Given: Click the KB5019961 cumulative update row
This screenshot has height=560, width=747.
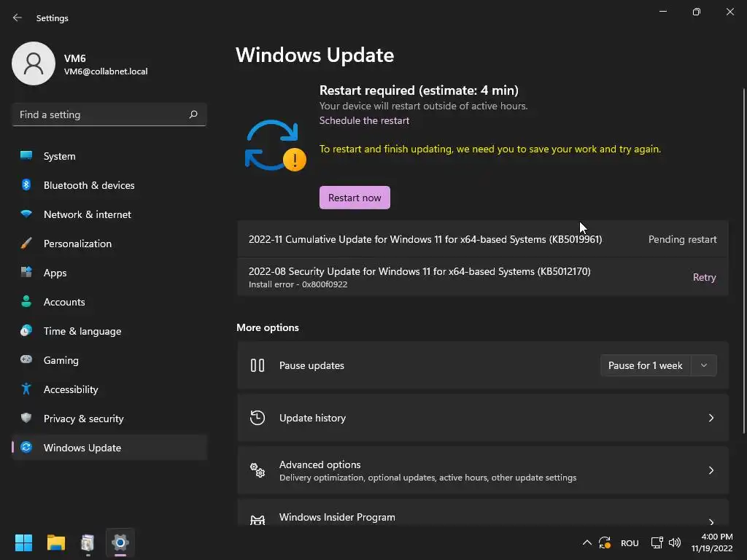Looking at the screenshot, I should coord(483,239).
